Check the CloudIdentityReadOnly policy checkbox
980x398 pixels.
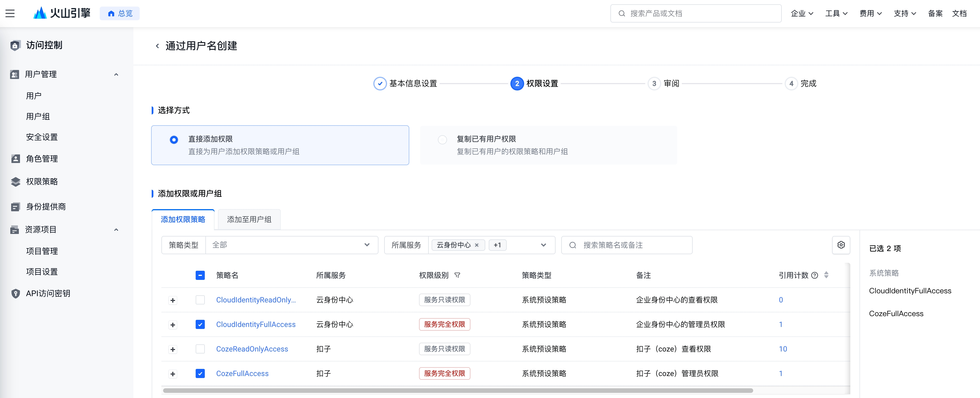tap(200, 300)
